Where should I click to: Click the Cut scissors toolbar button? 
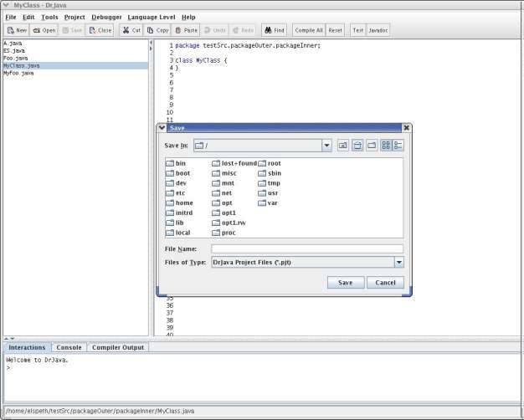tap(131, 30)
